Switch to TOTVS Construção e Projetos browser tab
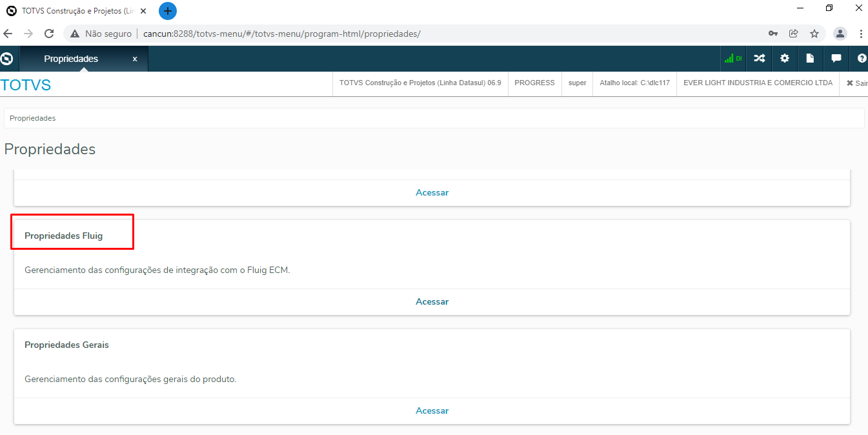Screen dimensions: 868x435 pos(77,11)
